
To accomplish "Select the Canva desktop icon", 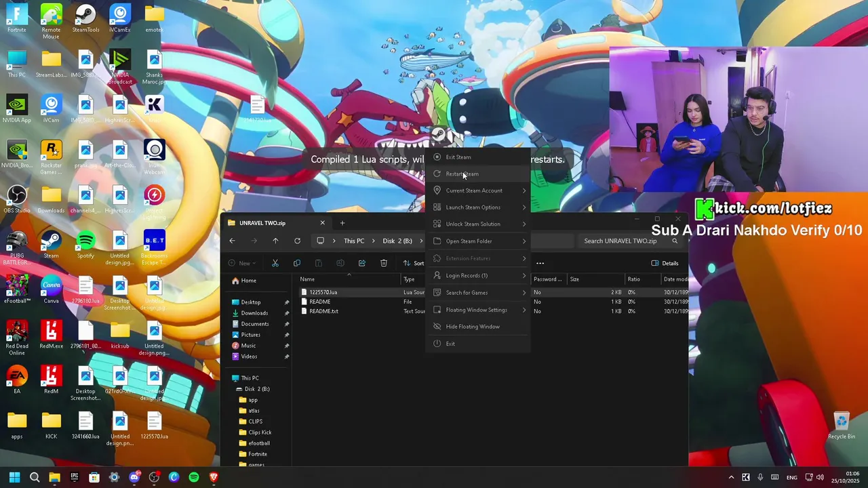I will (51, 289).
